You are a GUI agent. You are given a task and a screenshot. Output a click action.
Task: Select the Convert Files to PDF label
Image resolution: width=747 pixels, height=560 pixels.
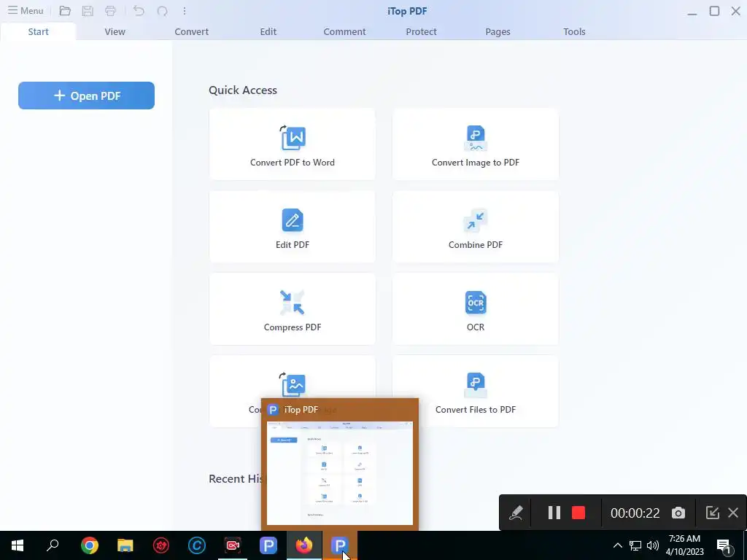click(x=476, y=410)
